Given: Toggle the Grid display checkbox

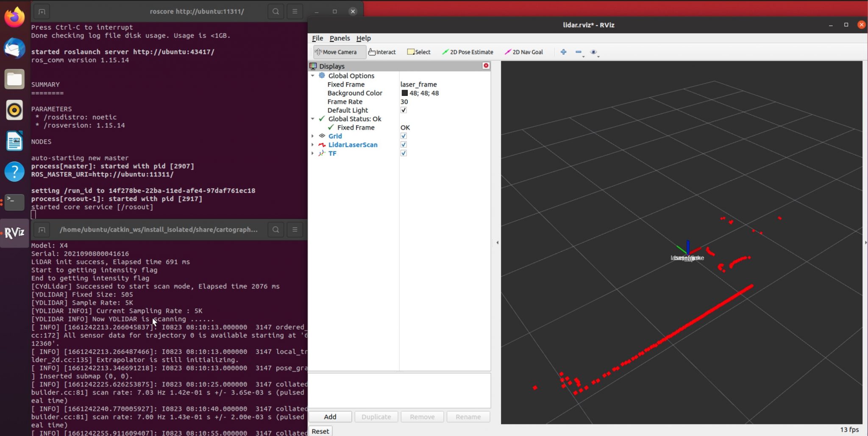Looking at the screenshot, I should pyautogui.click(x=403, y=136).
